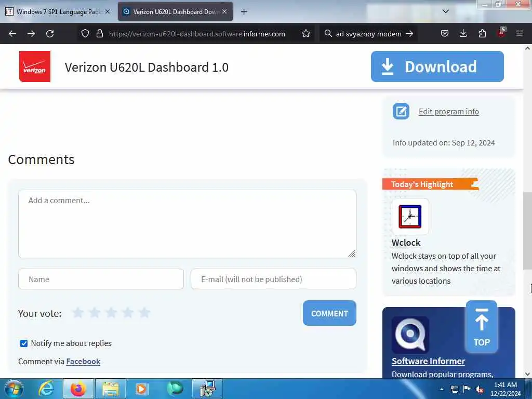This screenshot has width=532, height=399.
Task: Show hidden system tray icons
Action: tap(442, 389)
